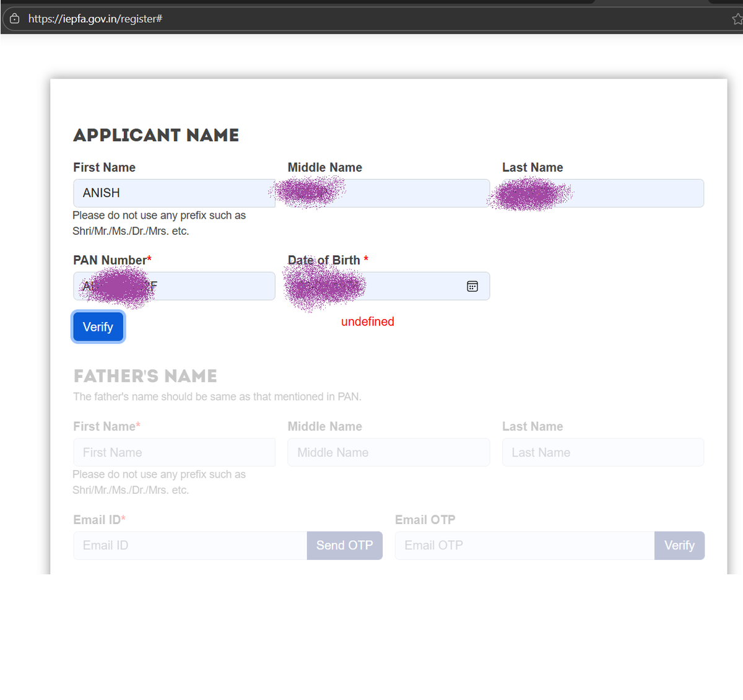Click the Email OTP label
Image resolution: width=743 pixels, height=700 pixels.
[425, 520]
